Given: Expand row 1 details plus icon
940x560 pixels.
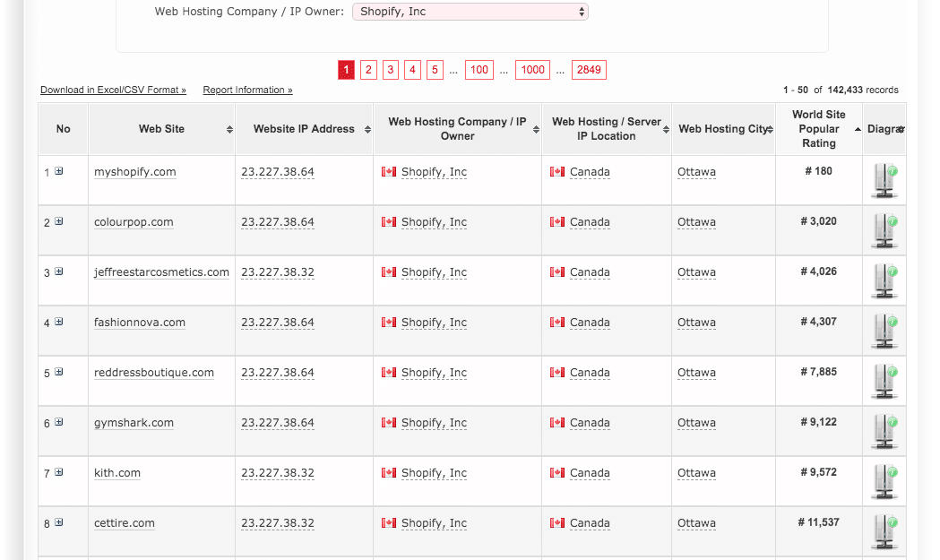Looking at the screenshot, I should pos(59,171).
